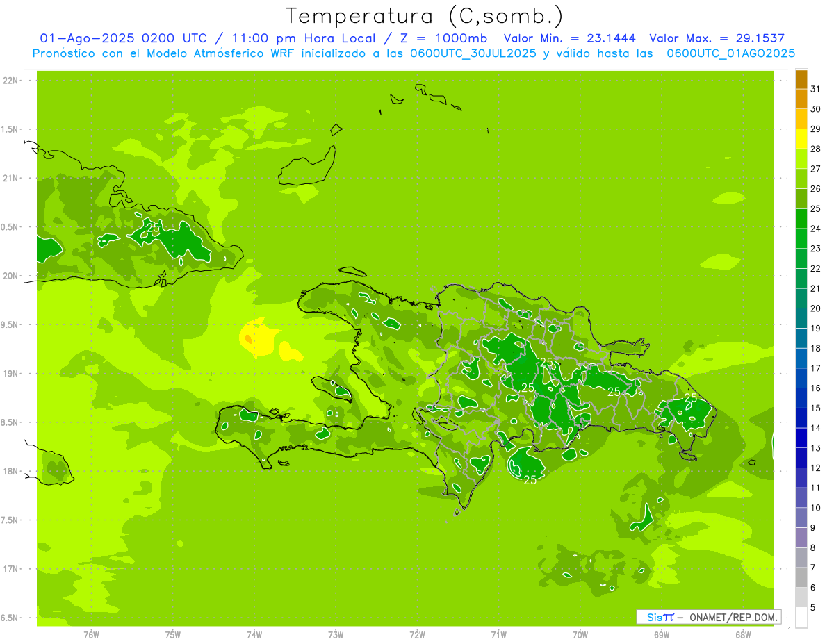Image resolution: width=834 pixels, height=644 pixels.
Task: Click the longitude axis label "72W"
Action: click(417, 635)
